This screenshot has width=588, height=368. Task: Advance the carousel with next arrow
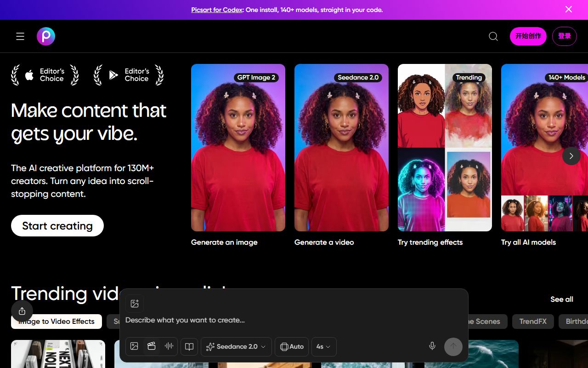point(571,156)
